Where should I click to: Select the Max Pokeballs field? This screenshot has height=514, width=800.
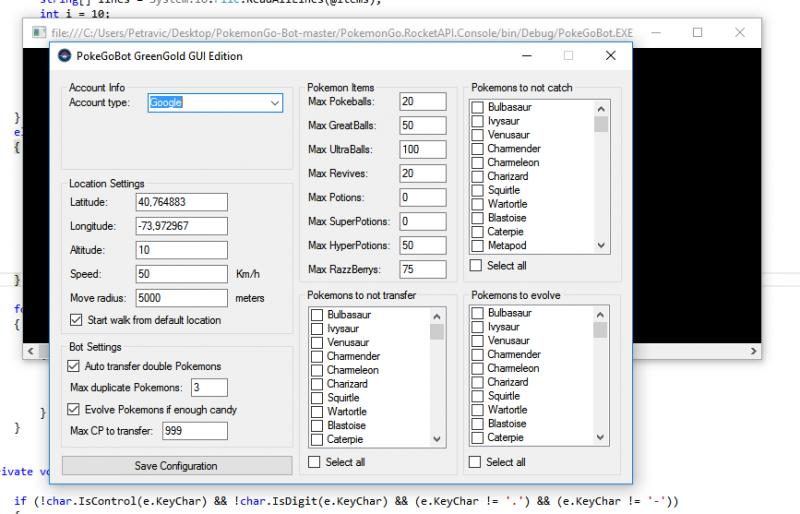point(421,102)
